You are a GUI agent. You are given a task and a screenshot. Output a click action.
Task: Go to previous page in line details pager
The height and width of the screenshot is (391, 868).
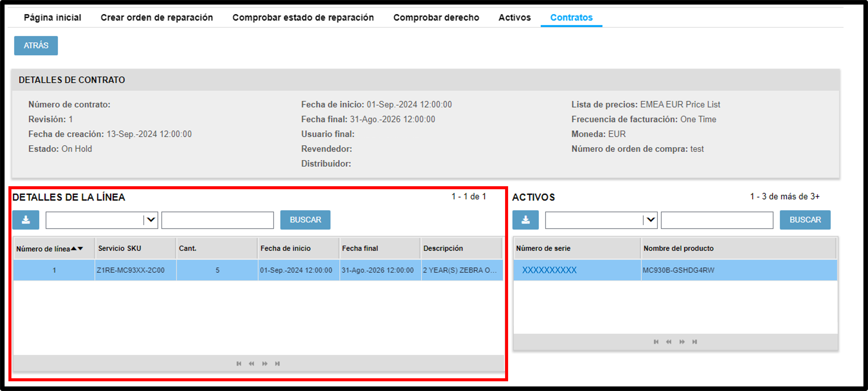tap(251, 363)
